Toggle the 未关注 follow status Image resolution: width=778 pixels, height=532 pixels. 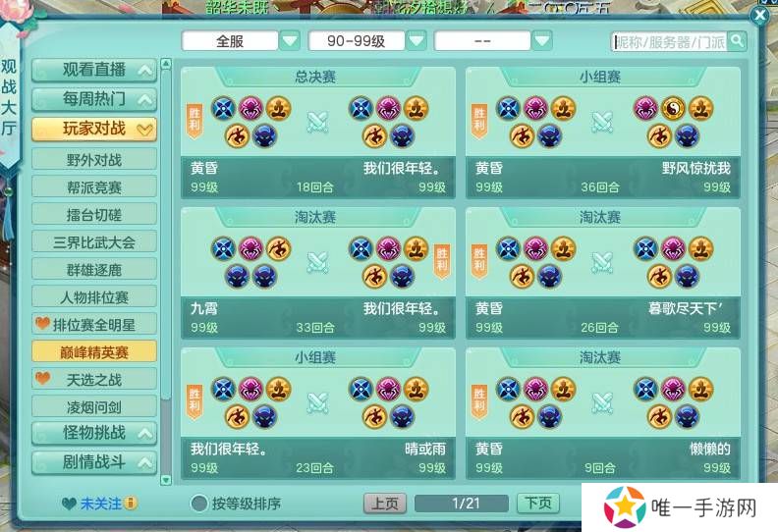click(x=101, y=504)
